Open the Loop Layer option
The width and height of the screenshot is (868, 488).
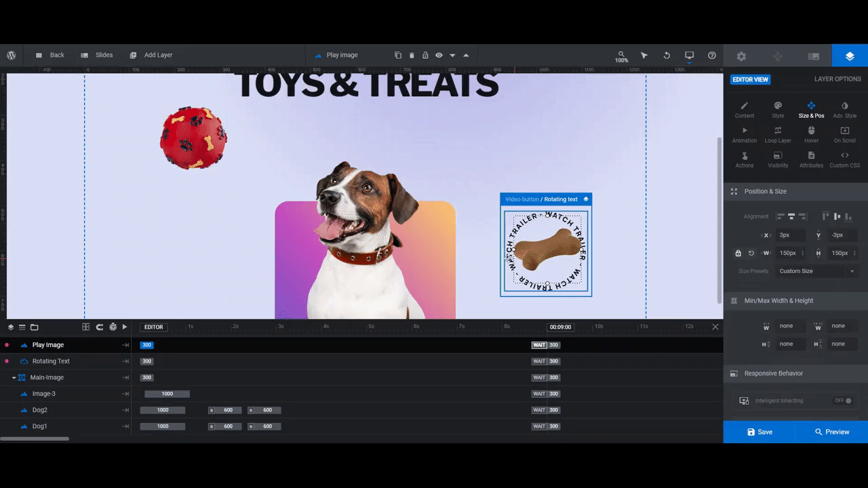(x=778, y=135)
